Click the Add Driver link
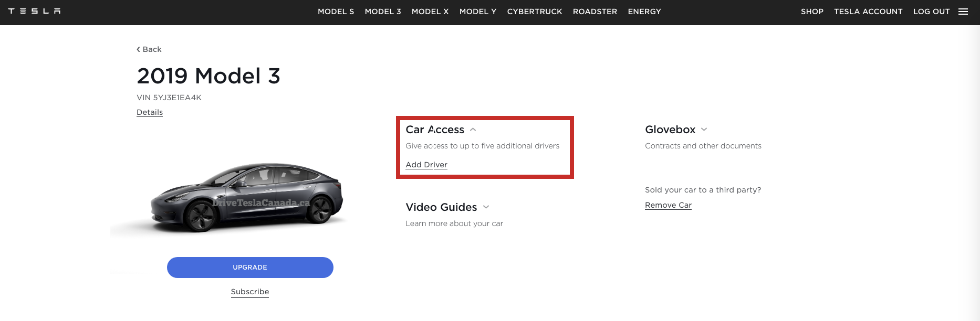This screenshot has width=980, height=321. coord(426,164)
